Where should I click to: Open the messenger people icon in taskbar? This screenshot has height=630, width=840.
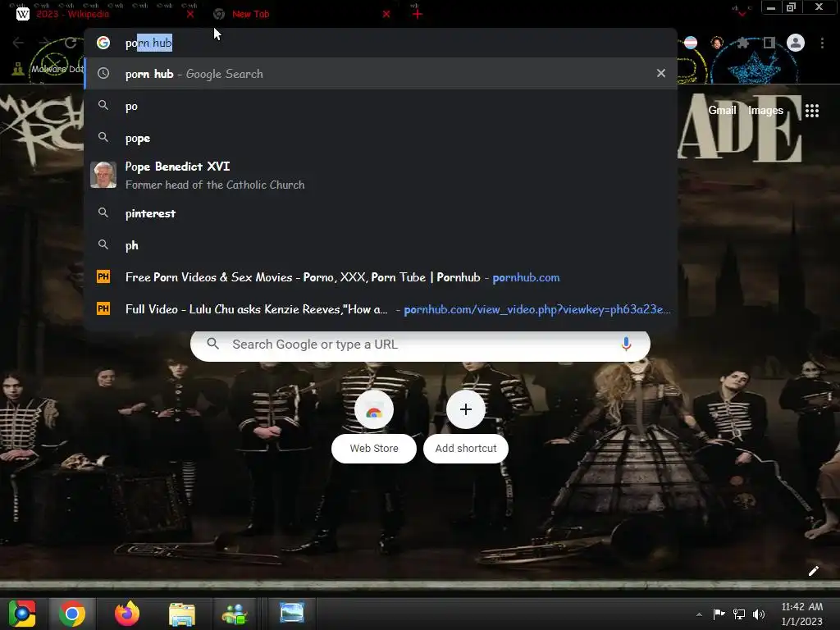(x=235, y=614)
